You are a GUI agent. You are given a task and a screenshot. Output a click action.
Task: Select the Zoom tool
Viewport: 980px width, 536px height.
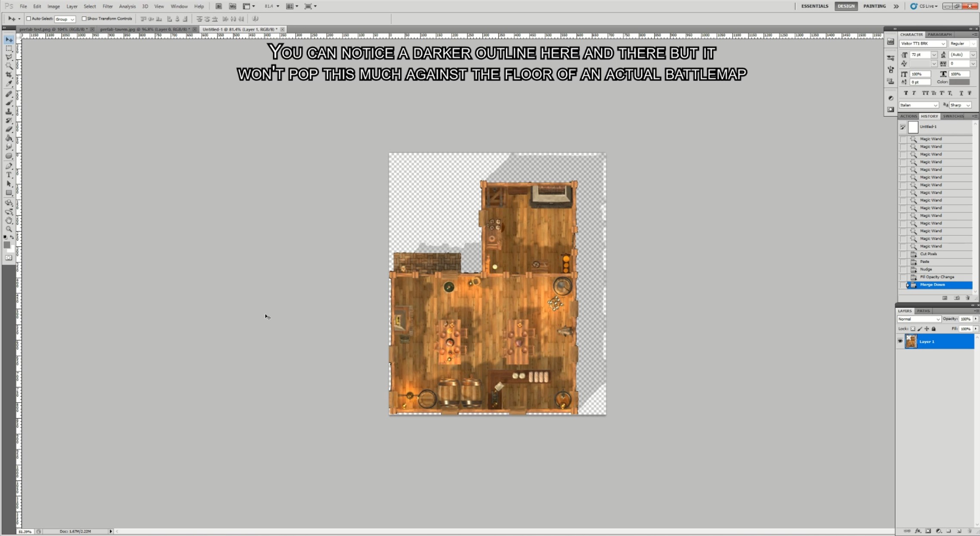[9, 229]
